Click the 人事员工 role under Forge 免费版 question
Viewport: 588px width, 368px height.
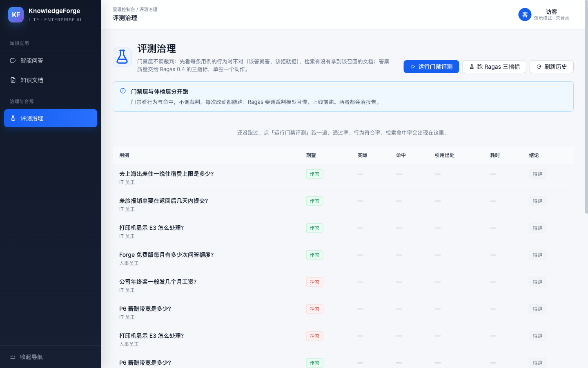(x=129, y=263)
